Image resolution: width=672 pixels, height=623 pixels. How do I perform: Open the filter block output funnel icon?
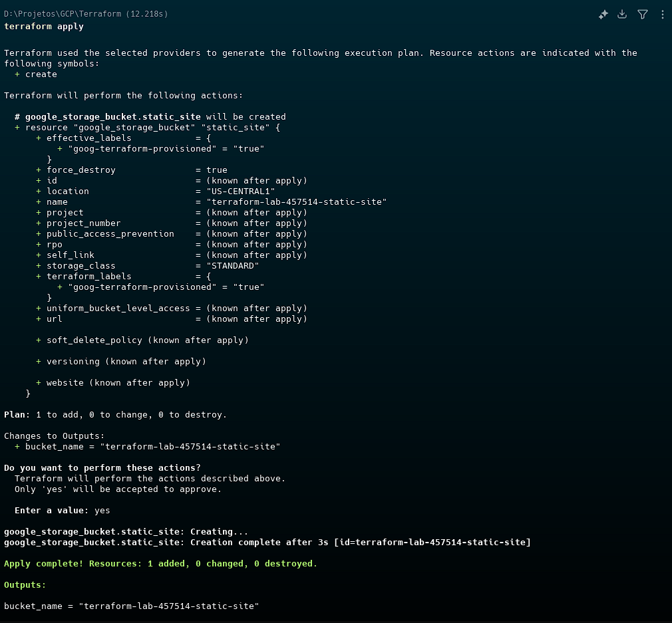642,15
